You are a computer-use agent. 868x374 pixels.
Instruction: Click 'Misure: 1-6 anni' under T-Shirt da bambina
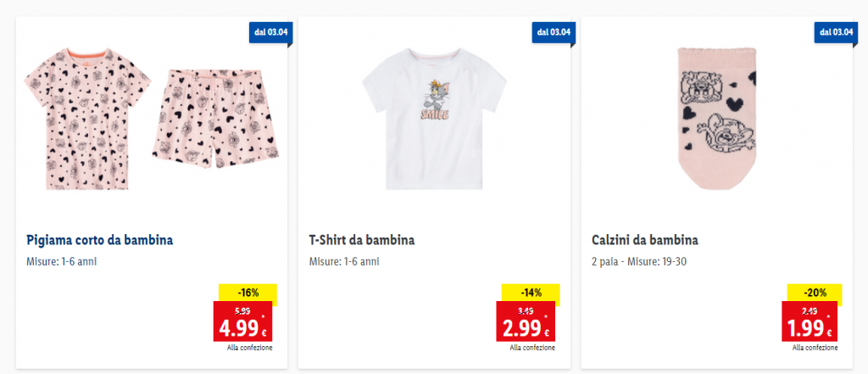pyautogui.click(x=344, y=261)
